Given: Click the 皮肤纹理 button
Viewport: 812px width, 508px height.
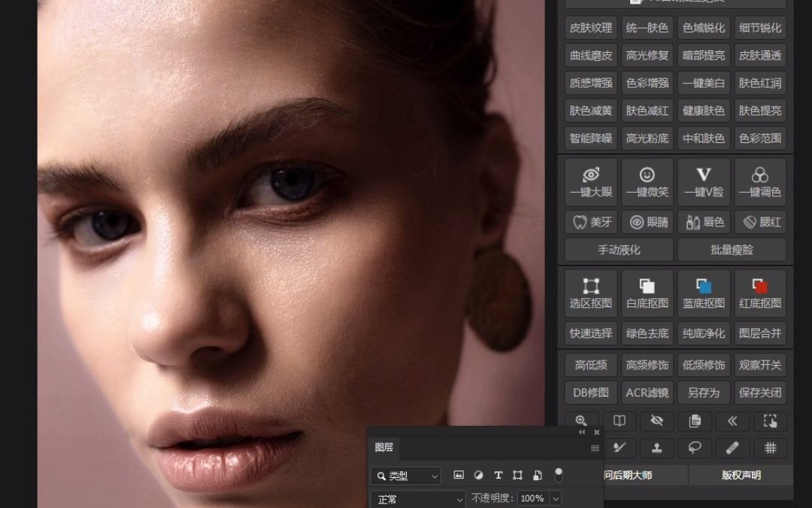Looking at the screenshot, I should (x=591, y=28).
